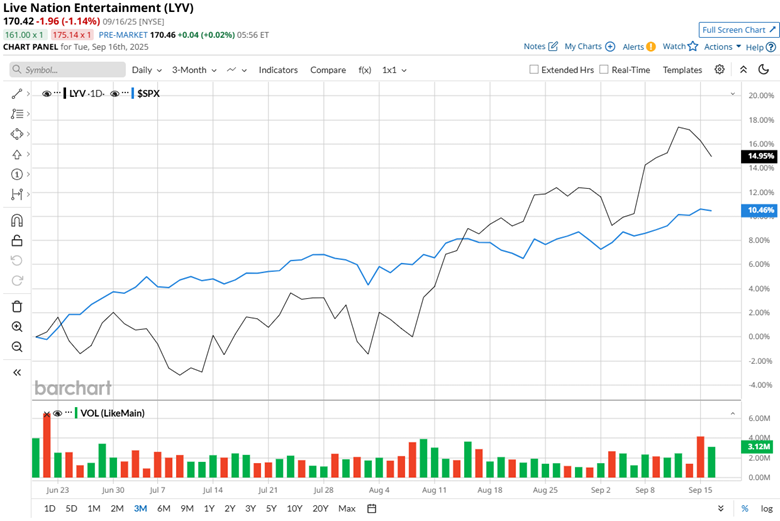The width and height of the screenshot is (780, 521).
Task: Toggle the magnet snap mode
Action: [16, 220]
